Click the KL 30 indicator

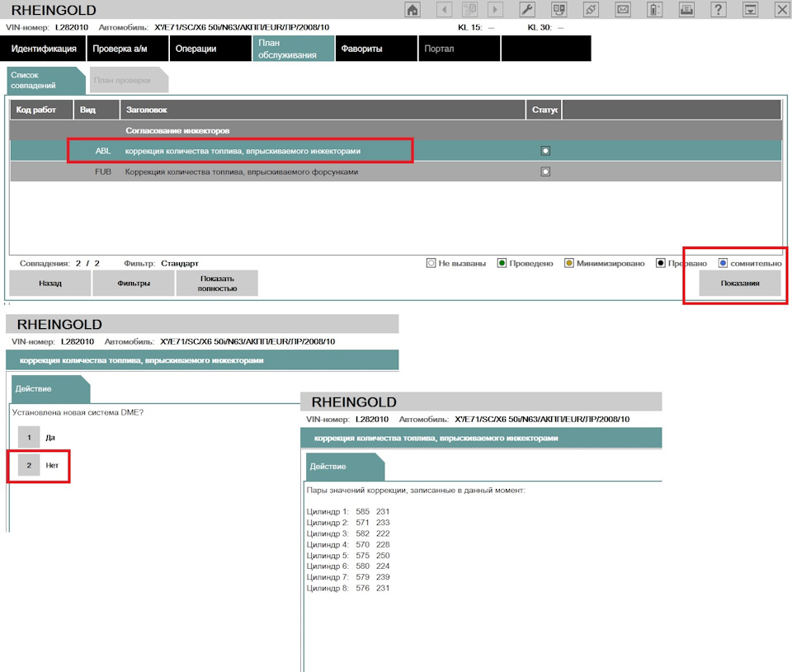click(x=545, y=27)
